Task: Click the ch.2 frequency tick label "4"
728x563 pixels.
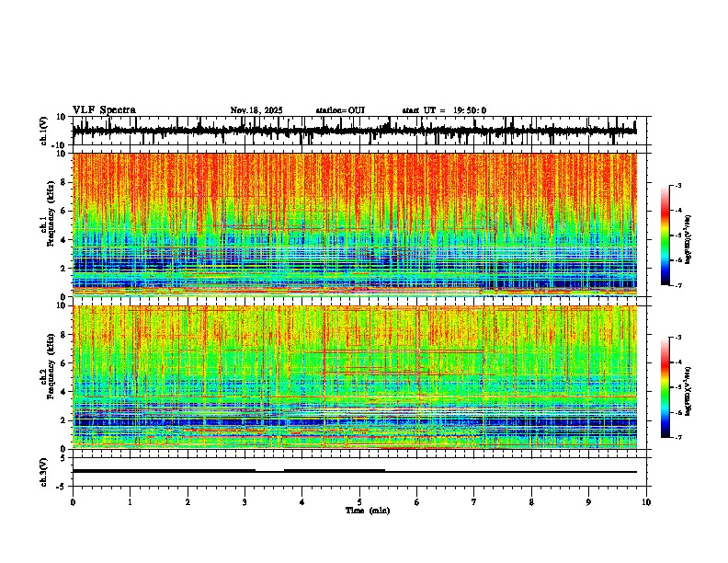Action: [x=64, y=392]
